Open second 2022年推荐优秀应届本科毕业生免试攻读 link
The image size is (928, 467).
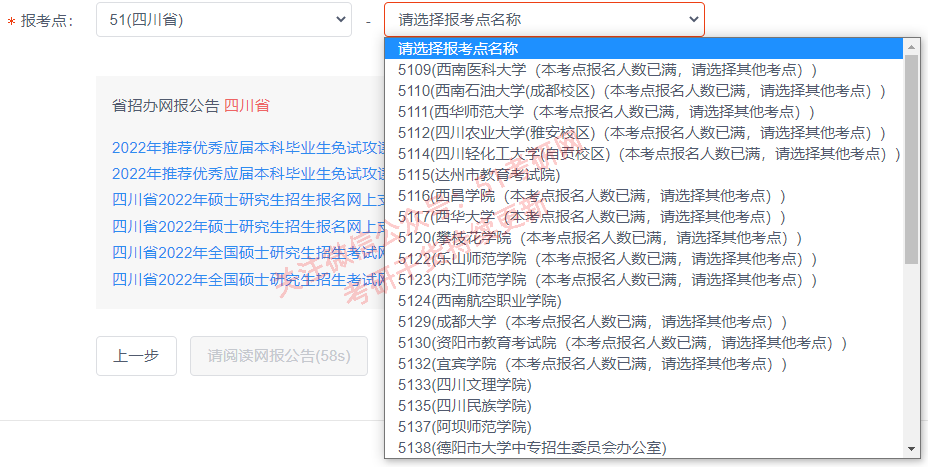coord(249,173)
